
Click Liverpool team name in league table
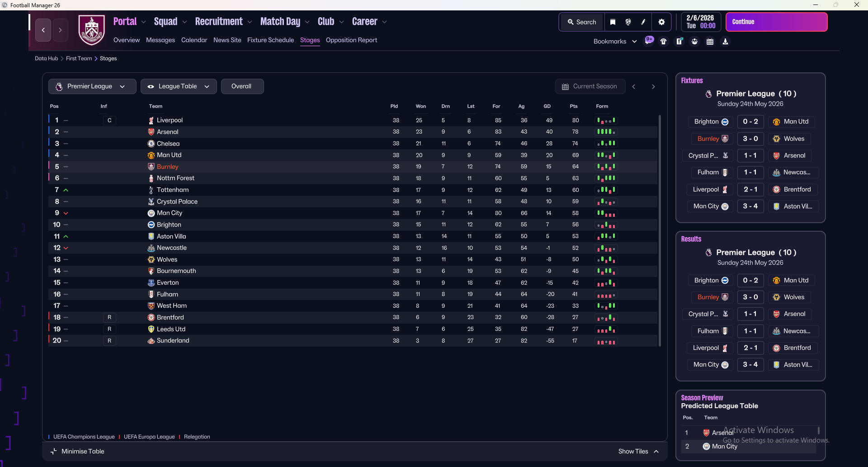pos(170,120)
